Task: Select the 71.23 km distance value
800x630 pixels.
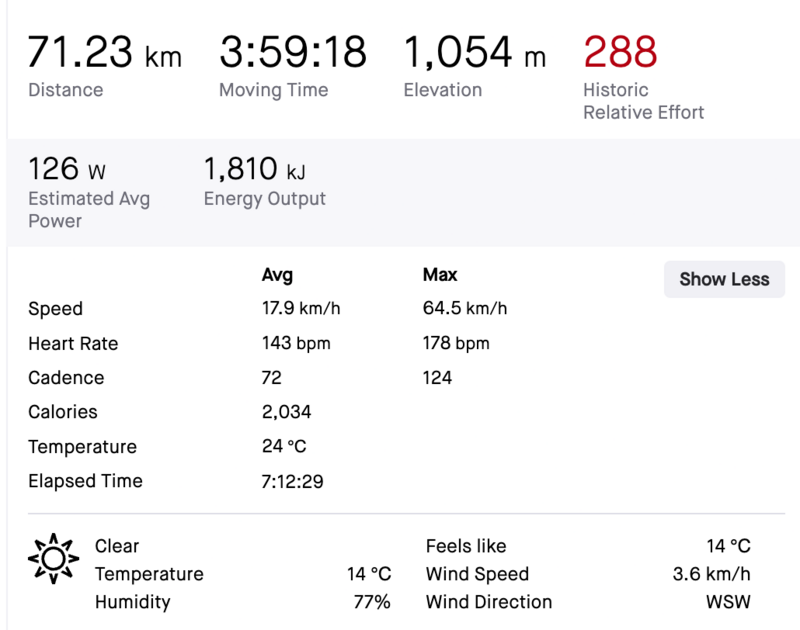Action: coord(104,52)
